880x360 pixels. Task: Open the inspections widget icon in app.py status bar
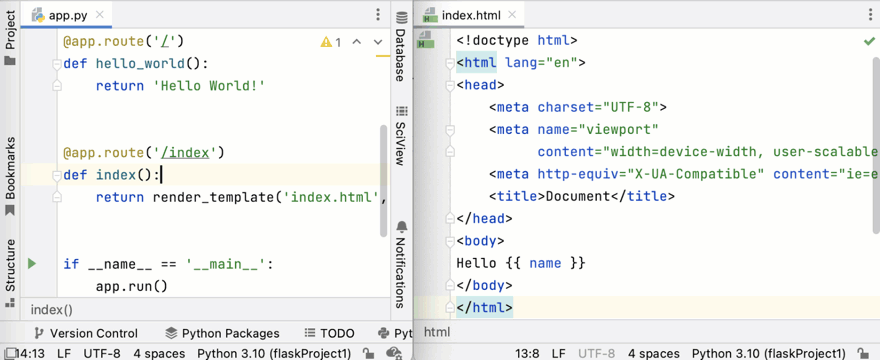click(x=393, y=353)
